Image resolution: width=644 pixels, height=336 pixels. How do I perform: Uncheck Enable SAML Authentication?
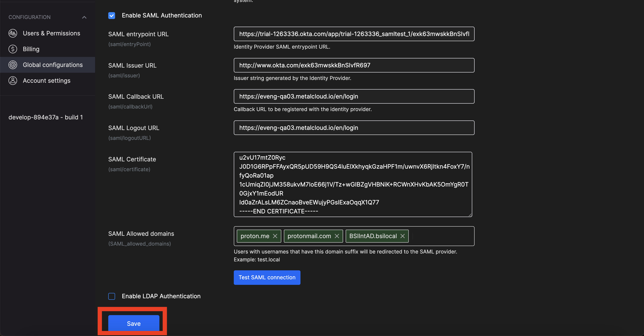pos(112,16)
